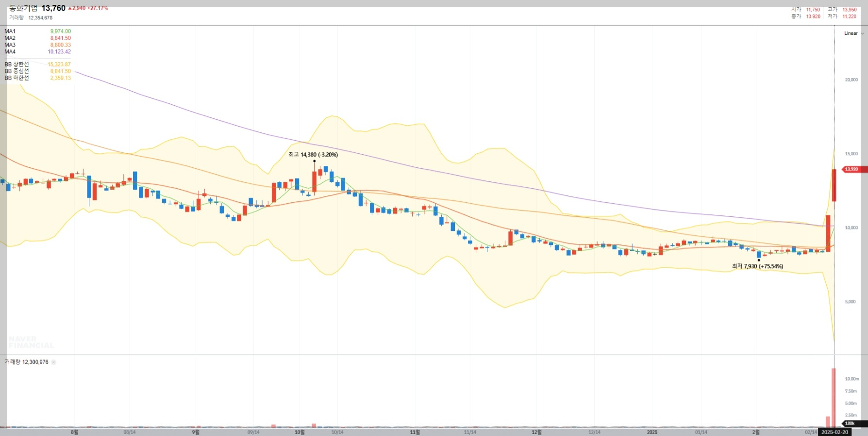Click the MA3 value 8,800.33
This screenshot has height=436, width=868.
tap(60, 45)
